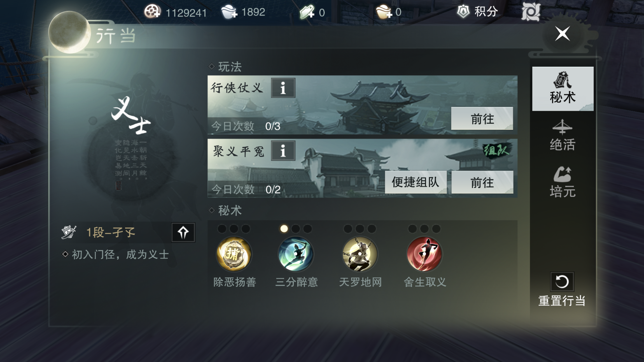Open the swirl emblem icon beside 积分
The image size is (644, 362).
tap(531, 12)
